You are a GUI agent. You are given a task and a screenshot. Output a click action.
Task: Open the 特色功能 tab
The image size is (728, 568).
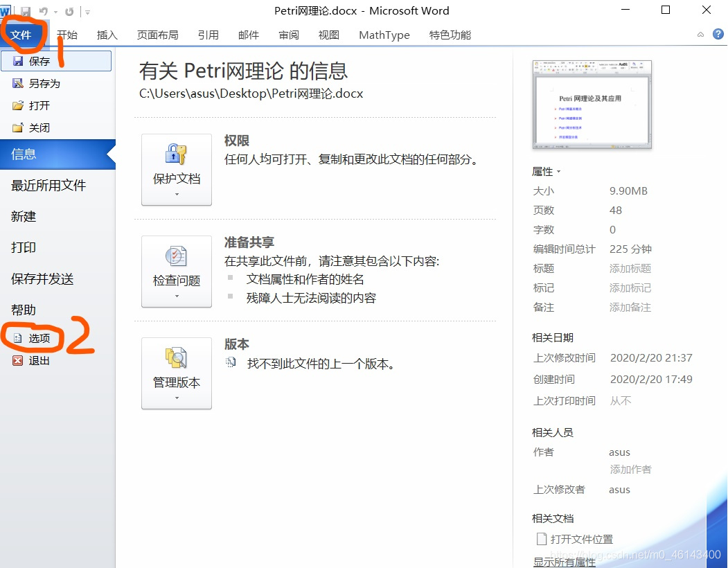[x=450, y=35]
